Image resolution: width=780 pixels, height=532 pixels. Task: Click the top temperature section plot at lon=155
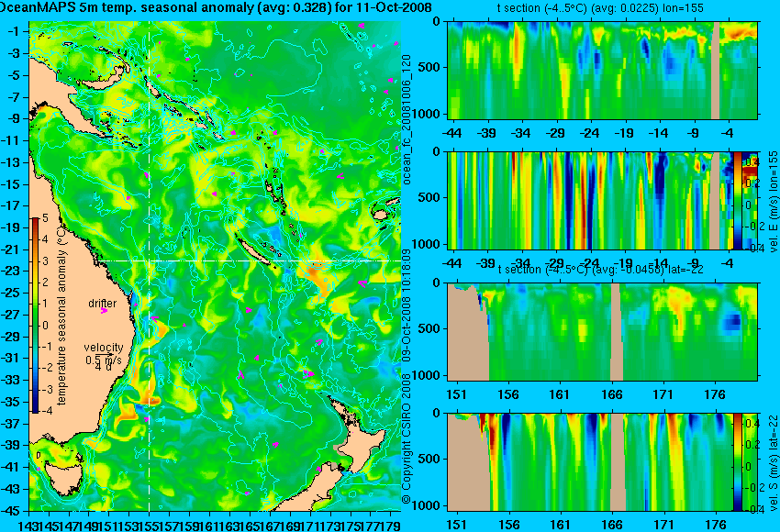602,70
